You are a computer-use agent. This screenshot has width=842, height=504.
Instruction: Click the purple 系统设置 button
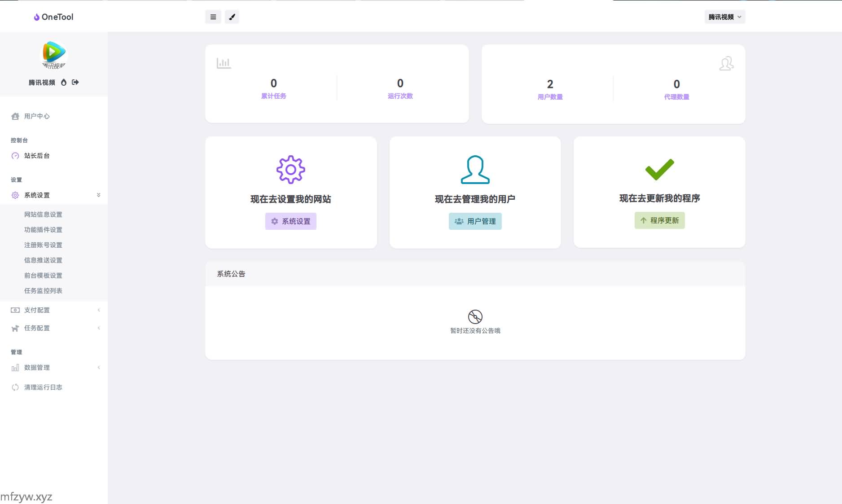(x=290, y=221)
